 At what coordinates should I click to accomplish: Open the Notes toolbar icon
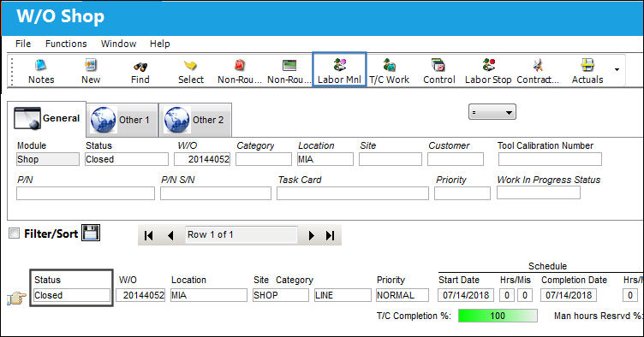(x=41, y=71)
